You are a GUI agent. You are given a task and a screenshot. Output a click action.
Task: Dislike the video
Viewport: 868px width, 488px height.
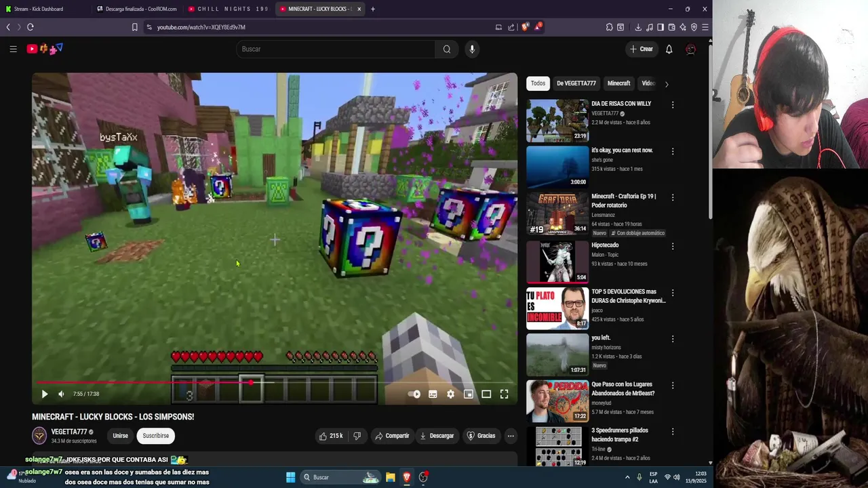(357, 436)
